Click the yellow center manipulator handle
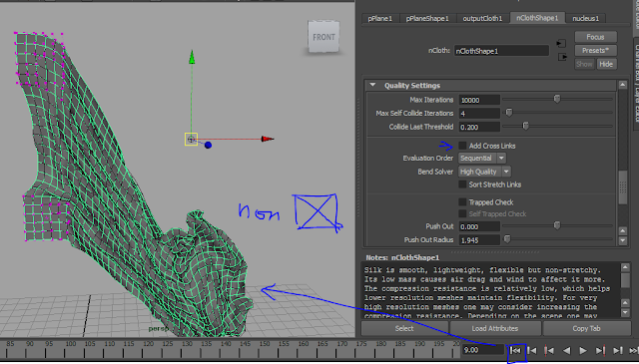This screenshot has height=364, width=639. pyautogui.click(x=191, y=140)
